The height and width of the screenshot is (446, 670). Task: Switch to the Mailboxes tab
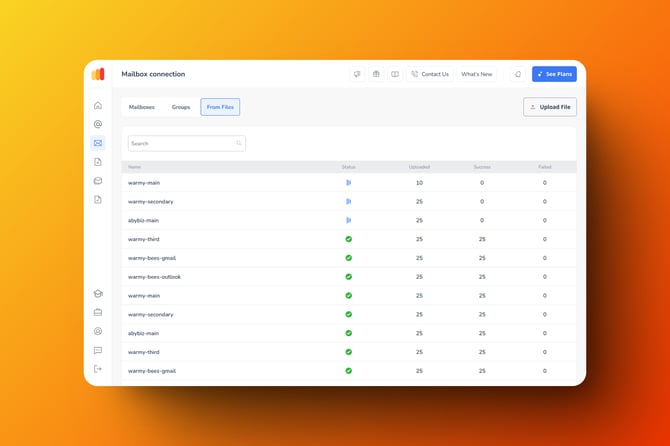click(x=142, y=107)
